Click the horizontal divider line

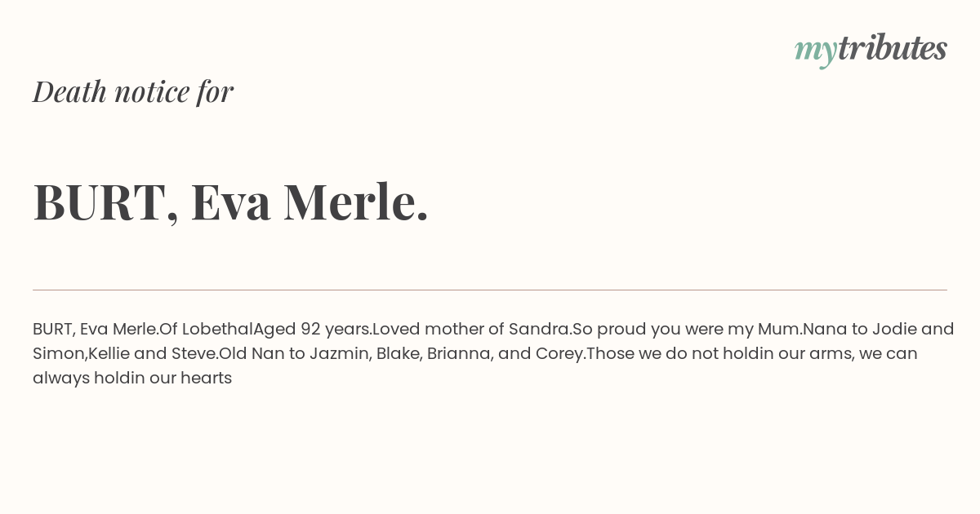pyautogui.click(x=490, y=290)
